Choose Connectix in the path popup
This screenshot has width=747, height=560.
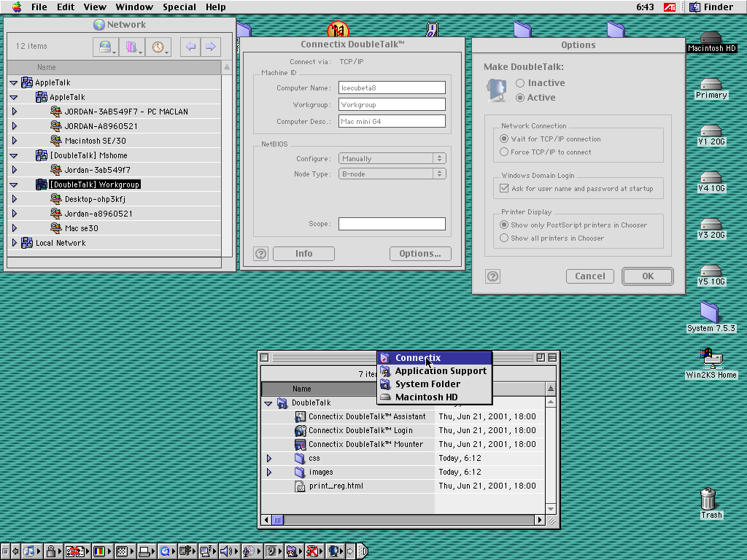[x=435, y=357]
